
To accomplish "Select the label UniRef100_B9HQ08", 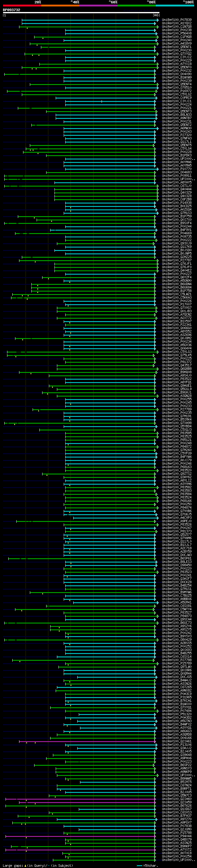I will pos(177,372).
